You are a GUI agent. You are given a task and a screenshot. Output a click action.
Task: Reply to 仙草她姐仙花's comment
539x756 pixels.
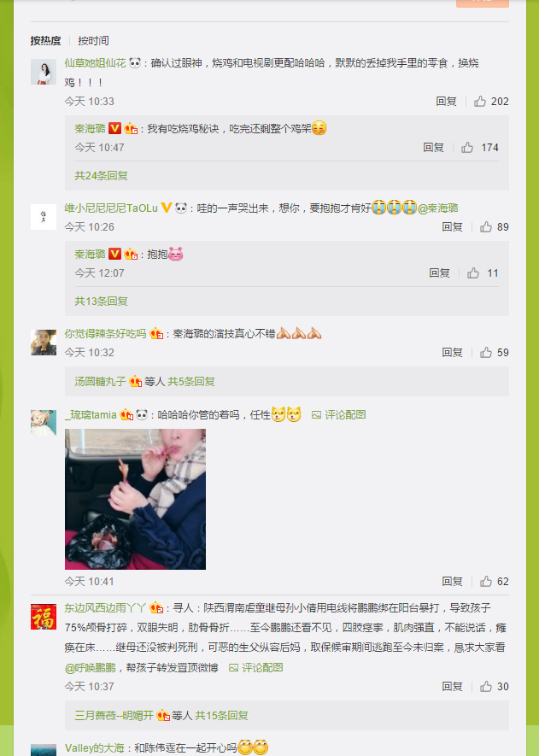pyautogui.click(x=446, y=102)
